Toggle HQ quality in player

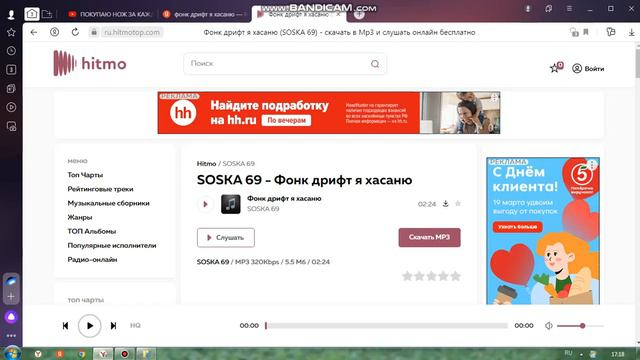click(135, 325)
